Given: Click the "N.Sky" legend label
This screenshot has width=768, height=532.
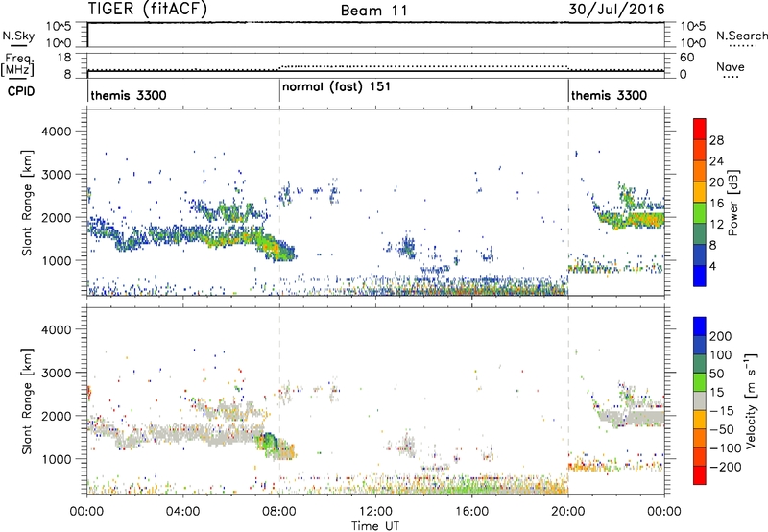Looking at the screenshot, I should coord(18,36).
